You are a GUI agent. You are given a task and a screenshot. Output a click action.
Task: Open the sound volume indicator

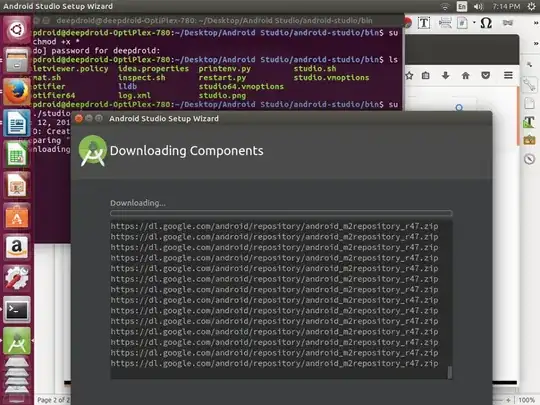click(x=478, y=6)
